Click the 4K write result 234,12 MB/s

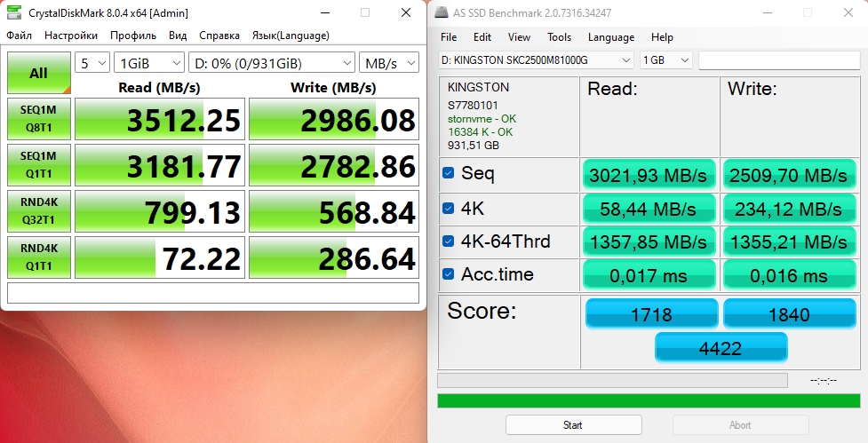point(789,209)
